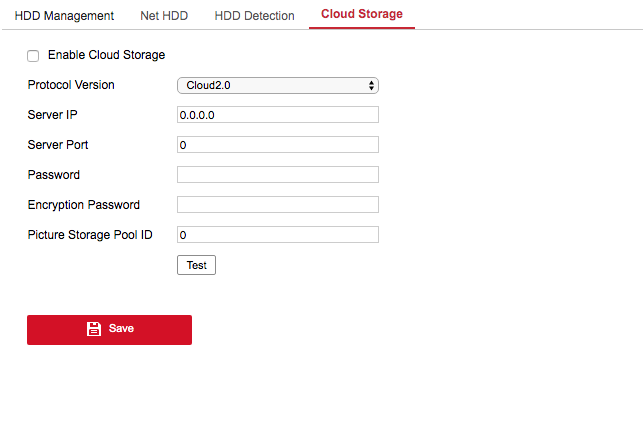Go to the HDD Detection tab
Image resolution: width=643 pixels, height=445 pixels.
coord(254,16)
